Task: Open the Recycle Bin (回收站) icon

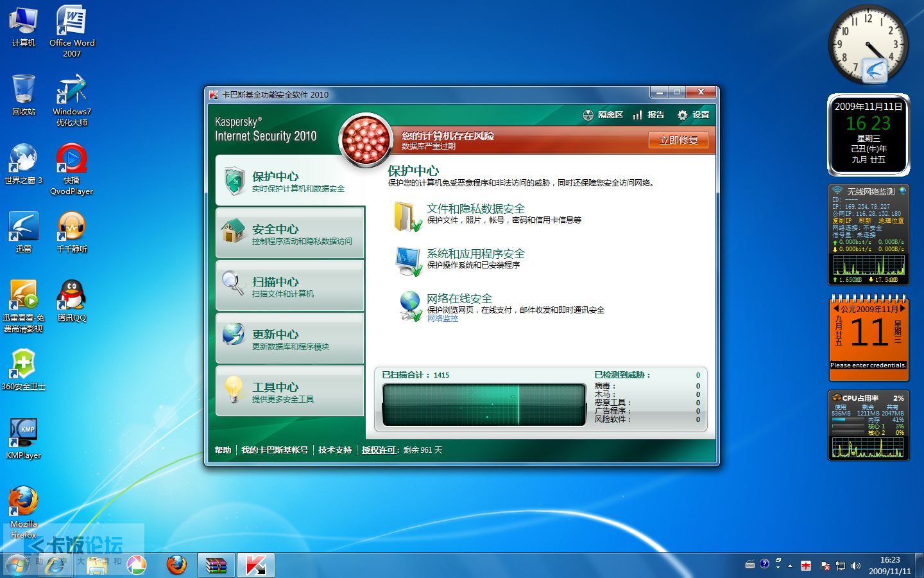Action: [24, 95]
